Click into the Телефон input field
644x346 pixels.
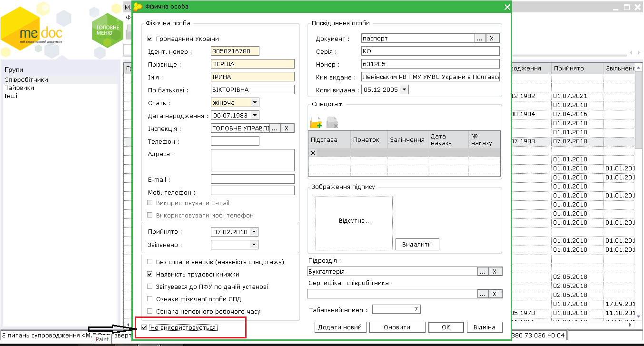point(235,141)
